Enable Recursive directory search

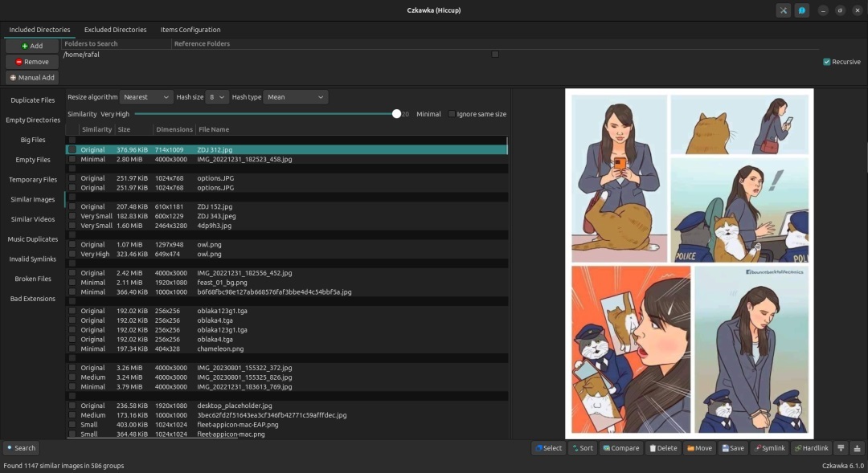pyautogui.click(x=827, y=61)
